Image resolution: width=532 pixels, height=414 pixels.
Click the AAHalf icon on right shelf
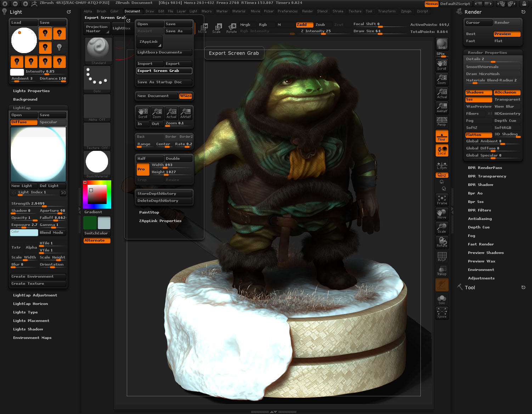[442, 107]
